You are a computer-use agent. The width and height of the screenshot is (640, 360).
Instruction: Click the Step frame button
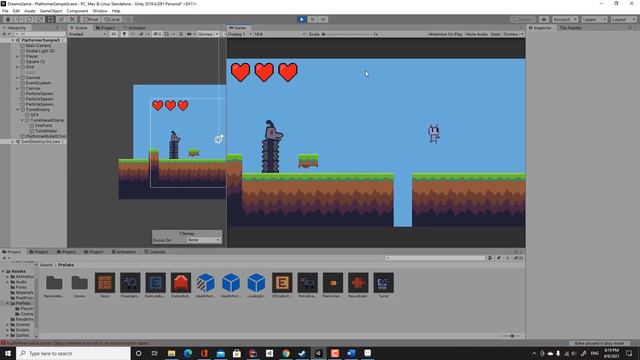coord(323,19)
